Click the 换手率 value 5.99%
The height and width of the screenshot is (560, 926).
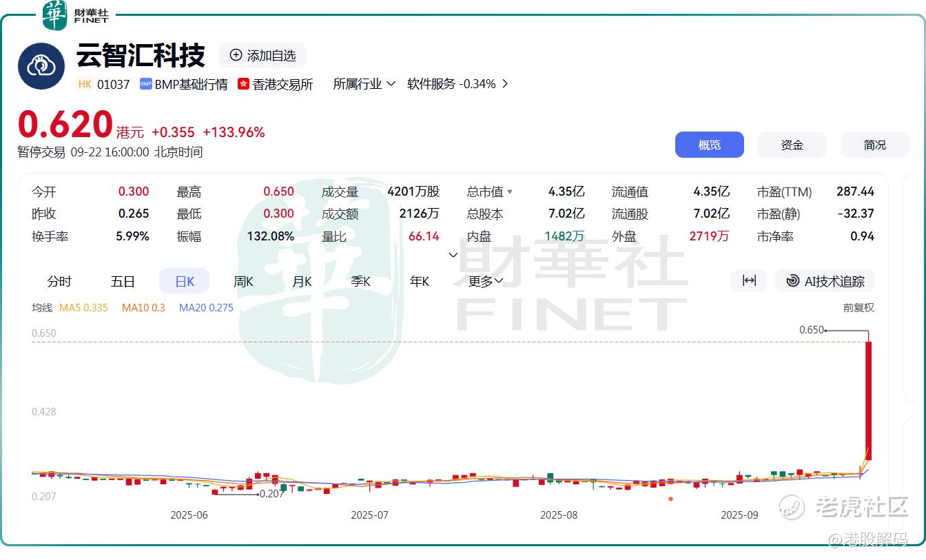(x=132, y=236)
